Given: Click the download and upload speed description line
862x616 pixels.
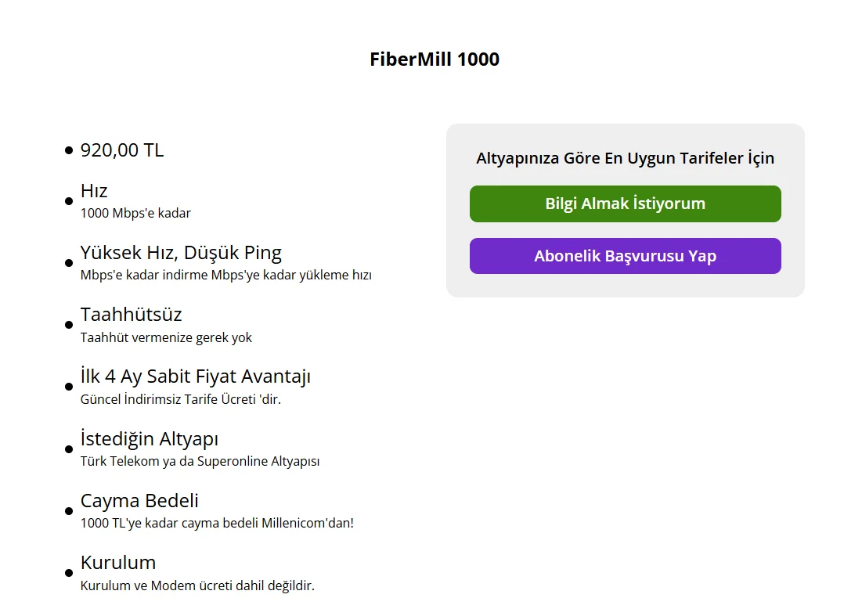Looking at the screenshot, I should pyautogui.click(x=225, y=275).
